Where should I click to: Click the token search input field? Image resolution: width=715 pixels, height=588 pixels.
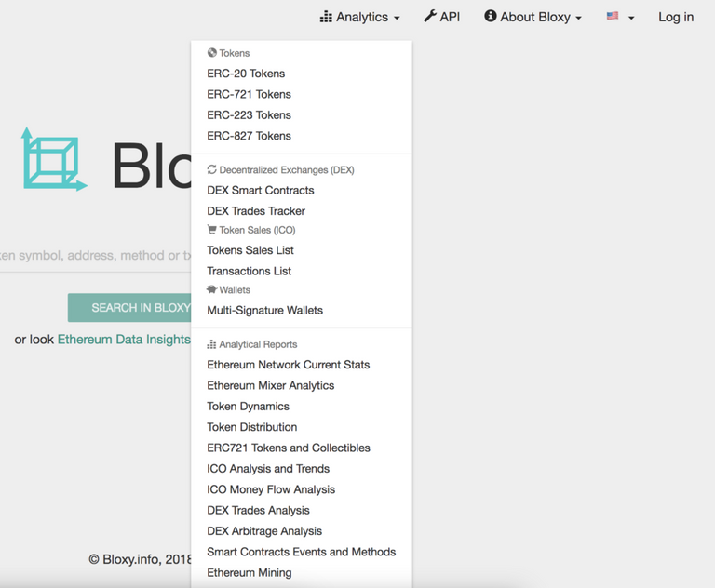(x=93, y=255)
